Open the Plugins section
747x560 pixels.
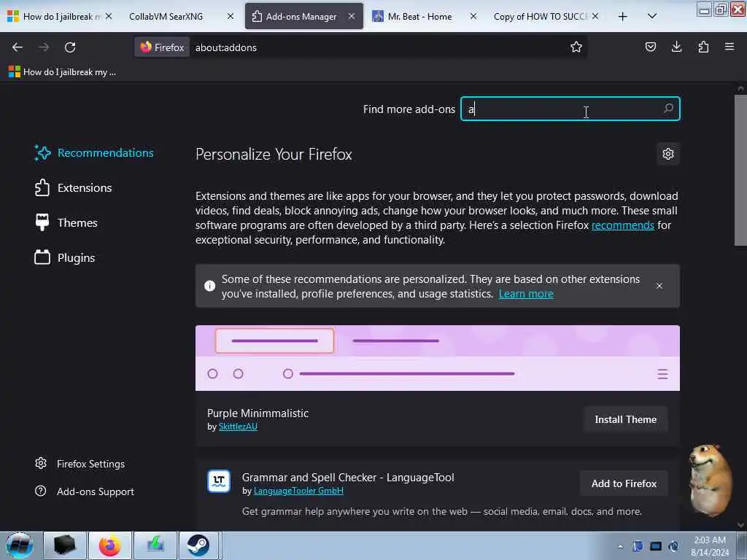[65, 257]
